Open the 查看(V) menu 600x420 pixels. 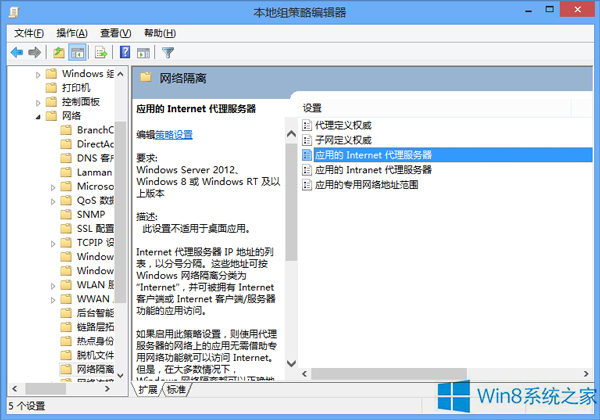[116, 34]
